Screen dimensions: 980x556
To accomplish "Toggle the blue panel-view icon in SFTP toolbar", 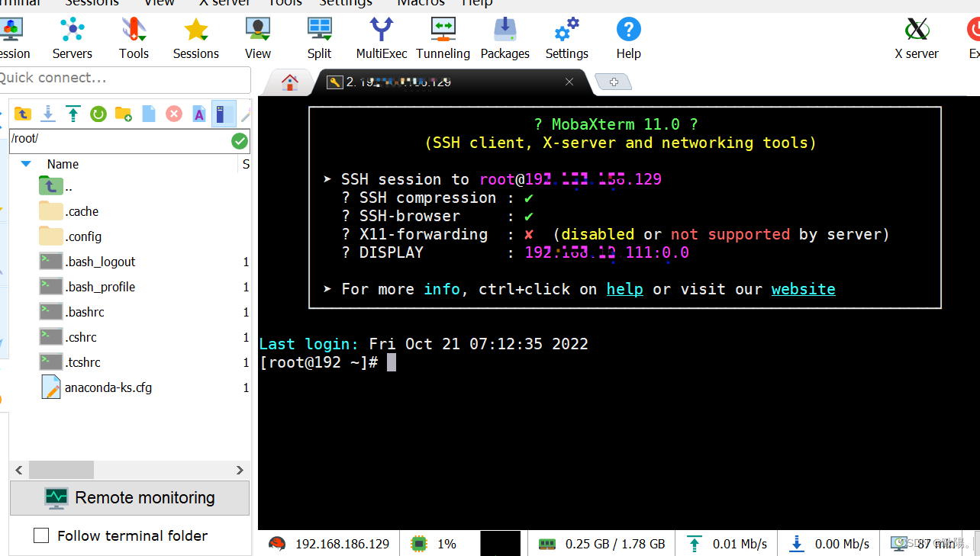I will pos(223,114).
